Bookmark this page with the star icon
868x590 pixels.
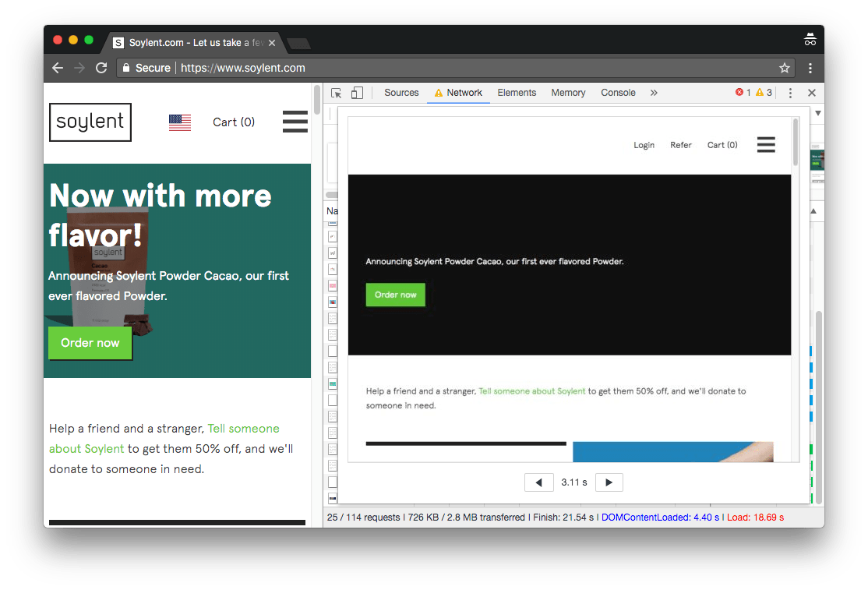[784, 68]
